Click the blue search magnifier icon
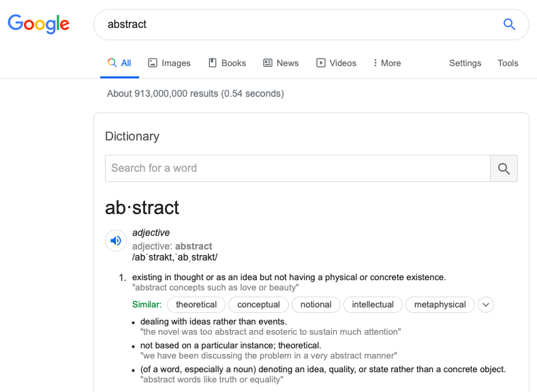Viewport: 537px width, 392px height. [509, 25]
